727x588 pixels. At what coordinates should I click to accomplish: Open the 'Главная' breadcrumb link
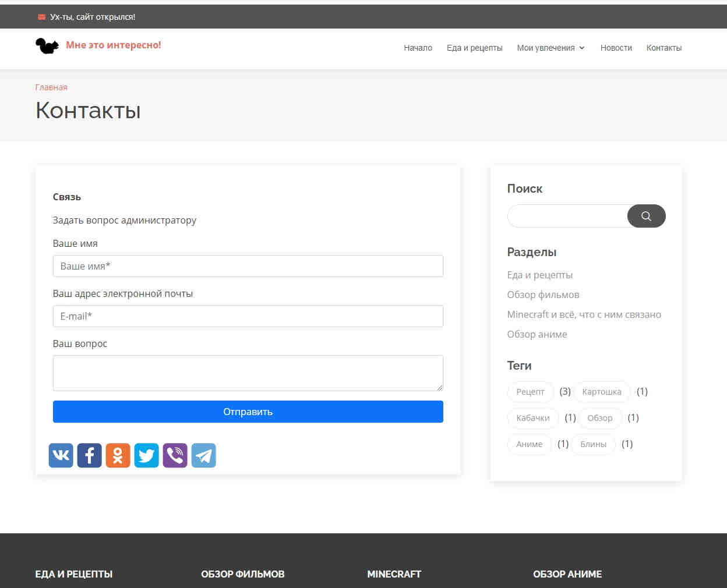51,87
